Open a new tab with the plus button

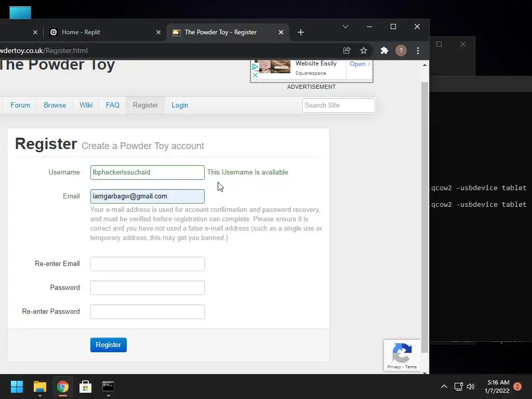point(301,32)
